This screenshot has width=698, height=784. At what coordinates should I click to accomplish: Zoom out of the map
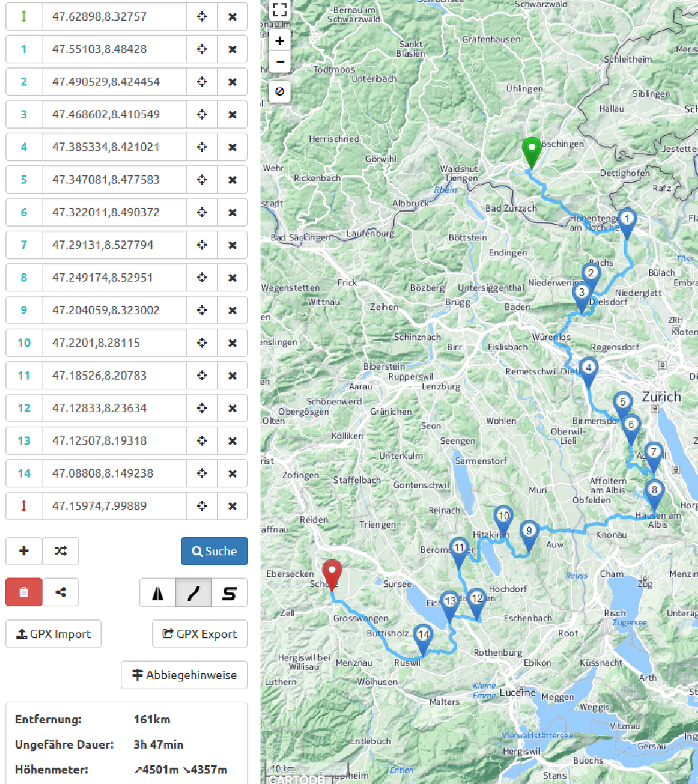[x=279, y=62]
